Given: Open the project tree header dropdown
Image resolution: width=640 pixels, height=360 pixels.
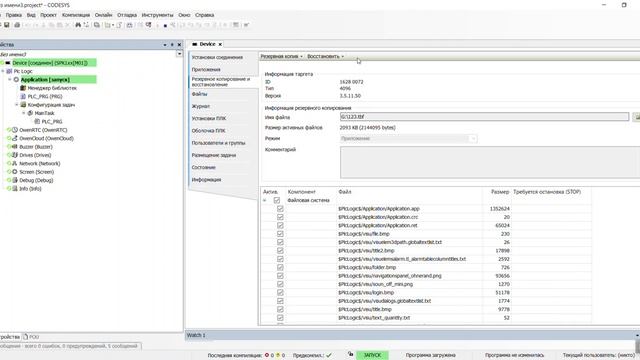Looking at the screenshot, I should click(x=179, y=54).
